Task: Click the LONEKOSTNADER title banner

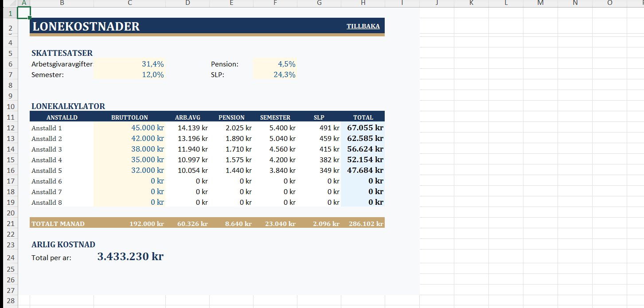Action: (x=86, y=27)
